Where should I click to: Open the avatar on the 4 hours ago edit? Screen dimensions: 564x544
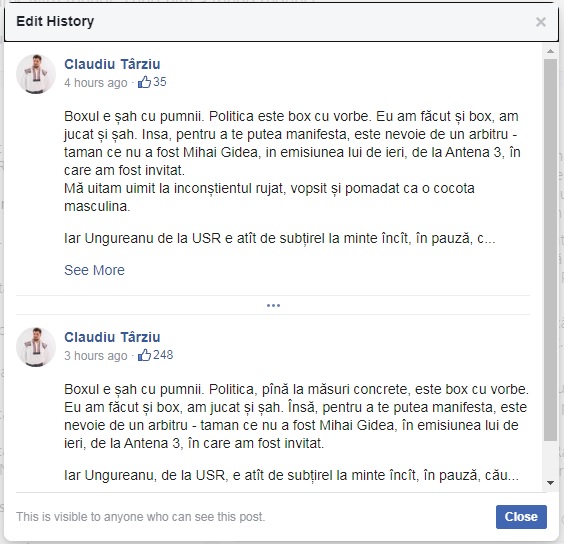36,74
